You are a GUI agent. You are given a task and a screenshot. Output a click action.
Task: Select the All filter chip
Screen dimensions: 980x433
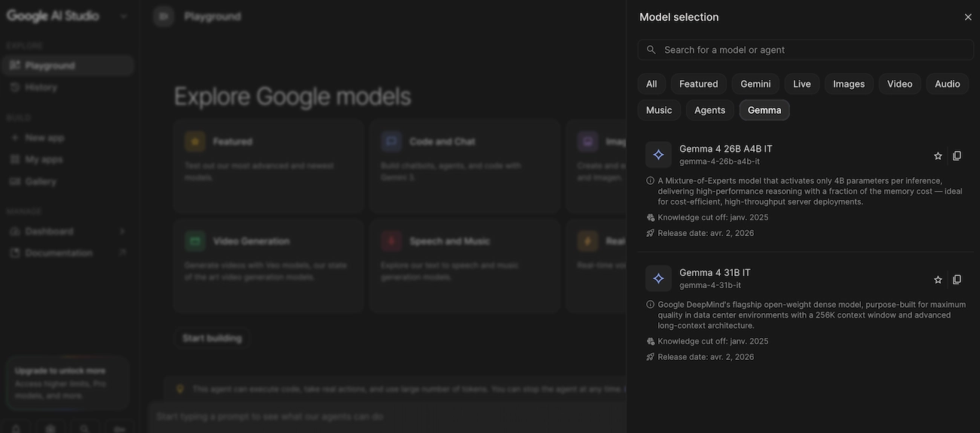(651, 84)
